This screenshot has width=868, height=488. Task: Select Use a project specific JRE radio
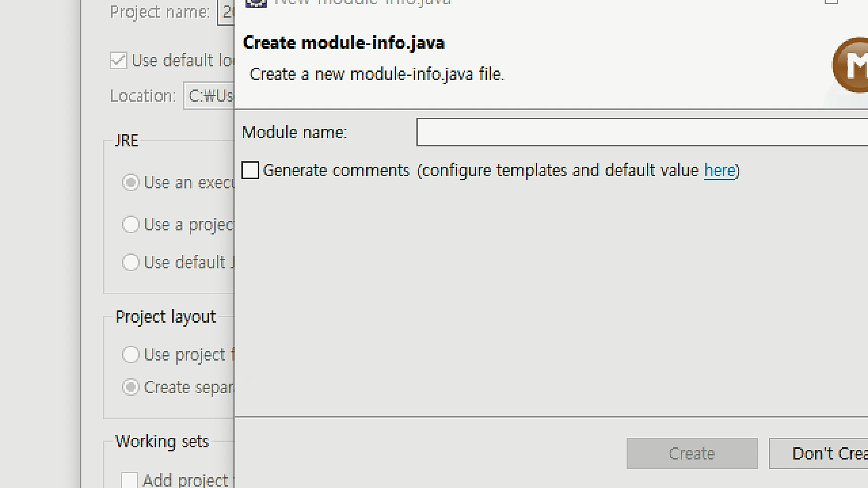point(131,225)
